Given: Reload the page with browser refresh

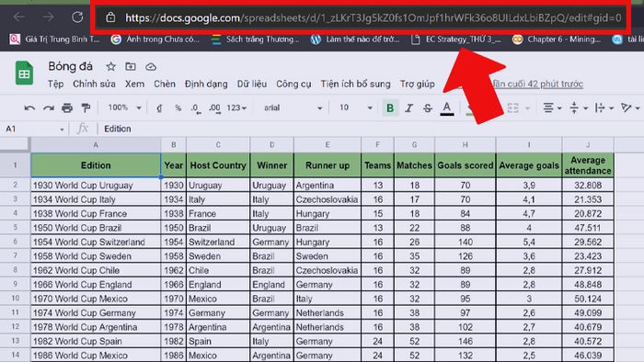Looking at the screenshot, I should (x=77, y=17).
